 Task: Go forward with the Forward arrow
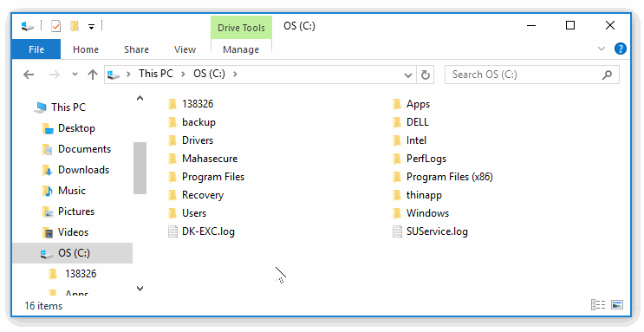pos(55,75)
